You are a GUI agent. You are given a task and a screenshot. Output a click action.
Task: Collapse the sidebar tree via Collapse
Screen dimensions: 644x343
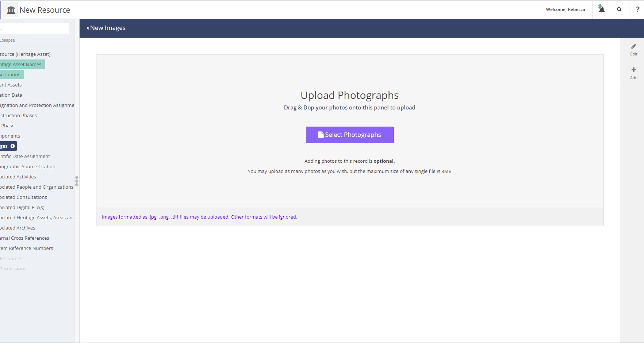click(x=7, y=40)
